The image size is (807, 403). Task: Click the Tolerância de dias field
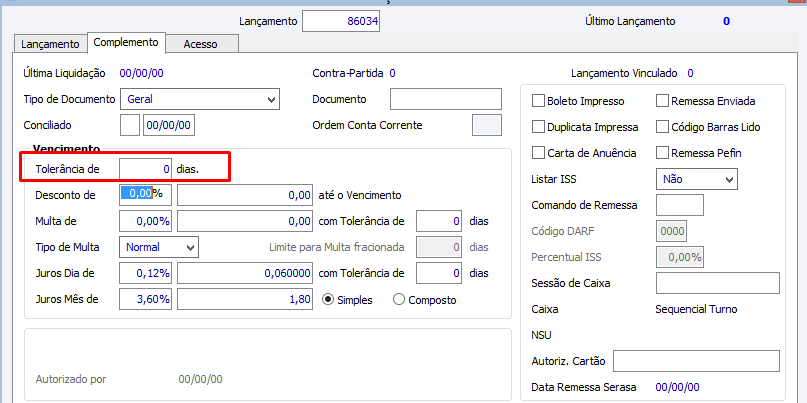145,169
